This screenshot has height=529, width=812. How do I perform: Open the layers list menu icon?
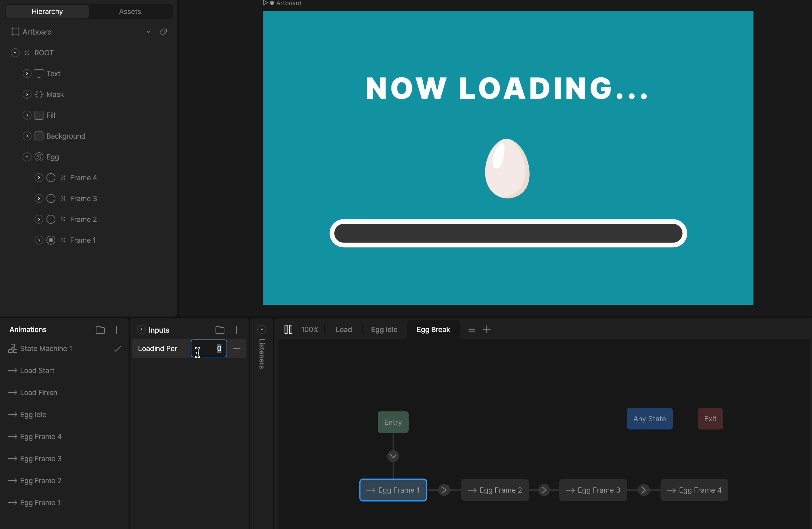471,329
